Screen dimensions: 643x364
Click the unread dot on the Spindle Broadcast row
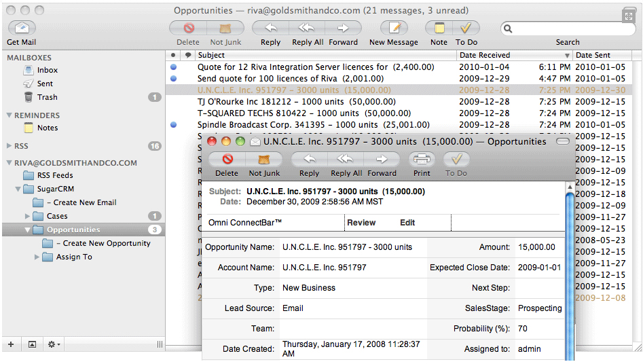(x=173, y=125)
